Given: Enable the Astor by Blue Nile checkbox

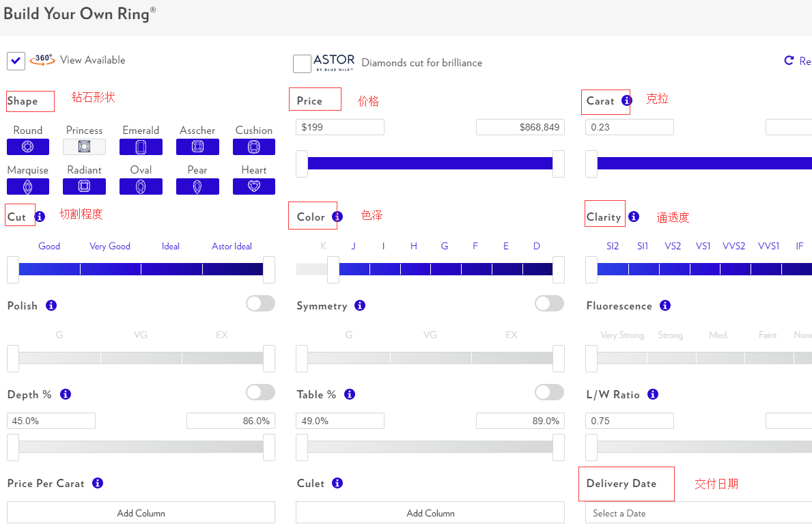Looking at the screenshot, I should click(x=302, y=64).
